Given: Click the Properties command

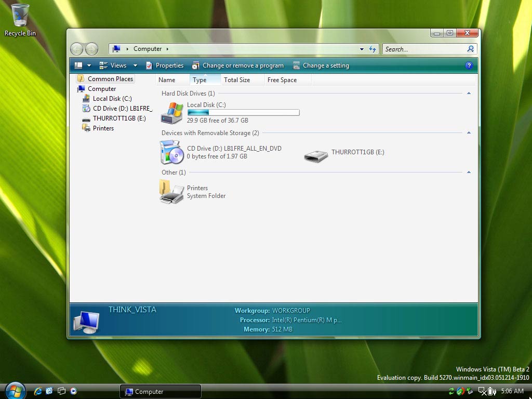Looking at the screenshot, I should (165, 65).
